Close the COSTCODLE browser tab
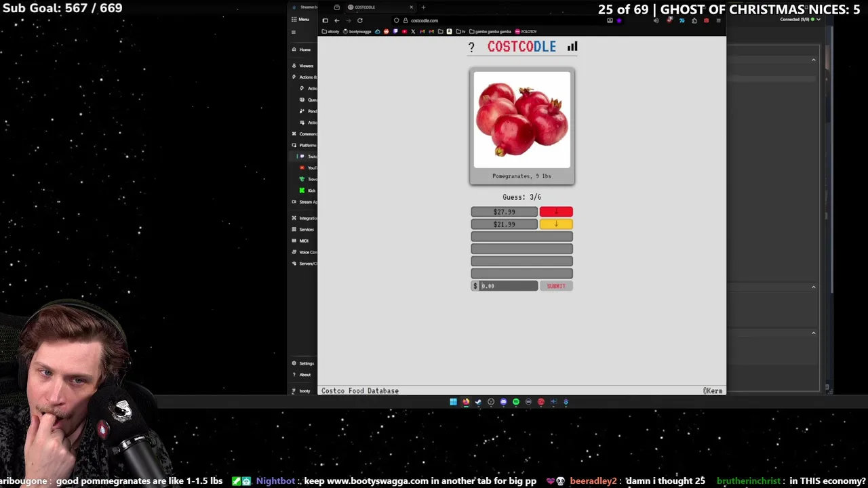Screen dimensions: 868x488 tap(411, 7)
